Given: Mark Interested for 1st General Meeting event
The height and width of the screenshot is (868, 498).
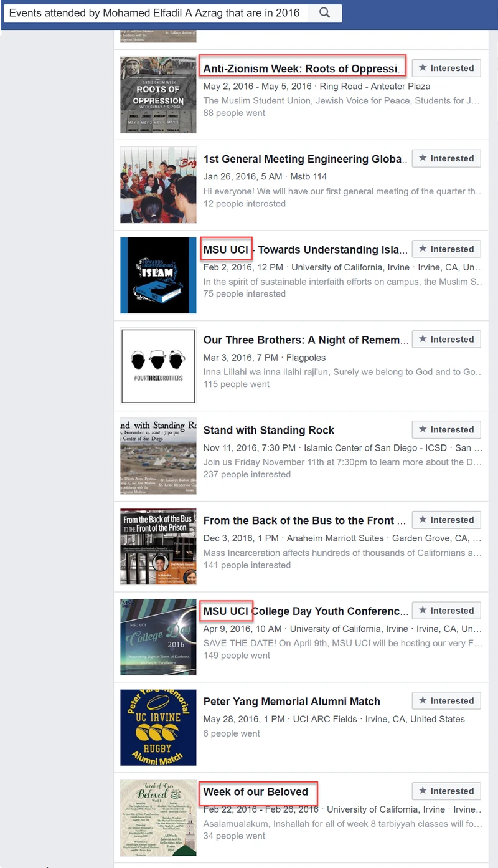Looking at the screenshot, I should click(x=446, y=158).
